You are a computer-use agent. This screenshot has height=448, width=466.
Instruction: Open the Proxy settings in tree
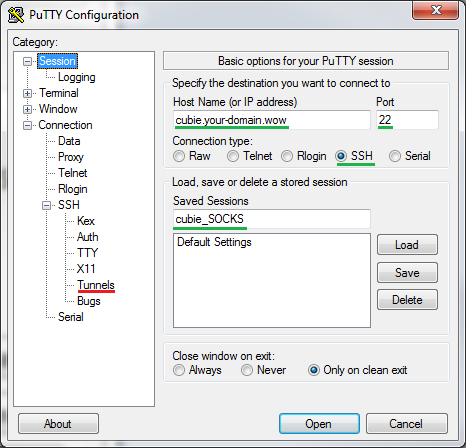click(x=71, y=157)
